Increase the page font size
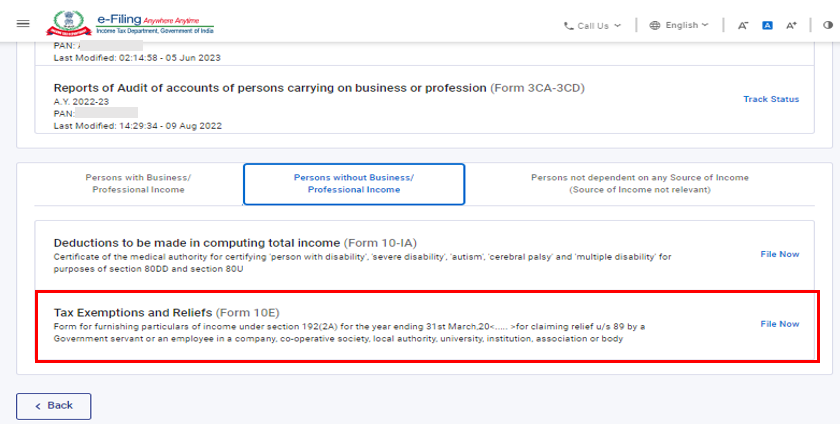The image size is (840, 424). [x=791, y=26]
